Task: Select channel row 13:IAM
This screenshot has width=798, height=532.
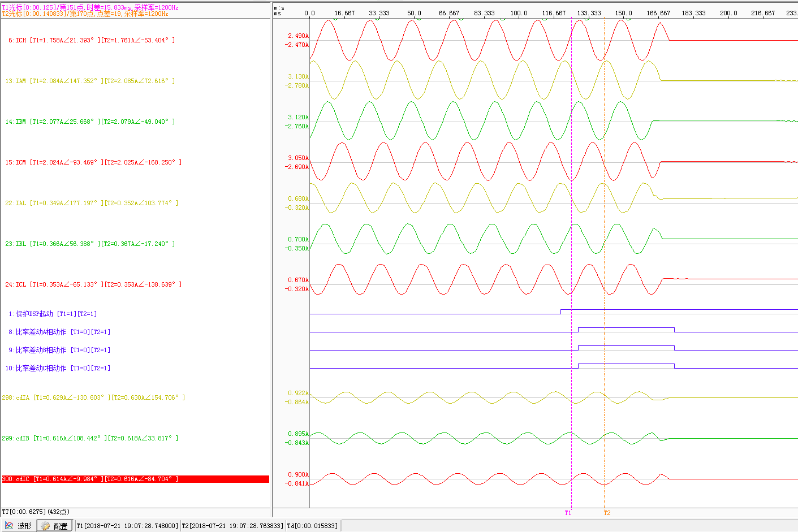Action: [x=90, y=81]
